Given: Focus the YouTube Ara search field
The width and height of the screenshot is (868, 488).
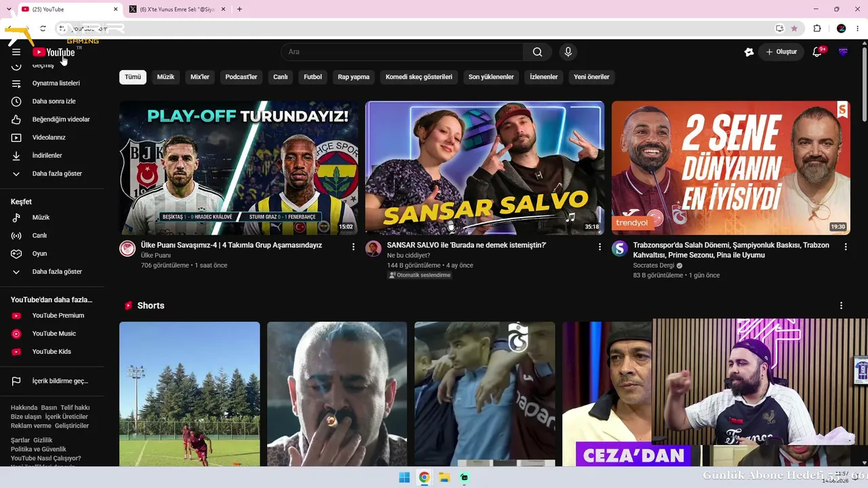Looking at the screenshot, I should click(x=402, y=52).
